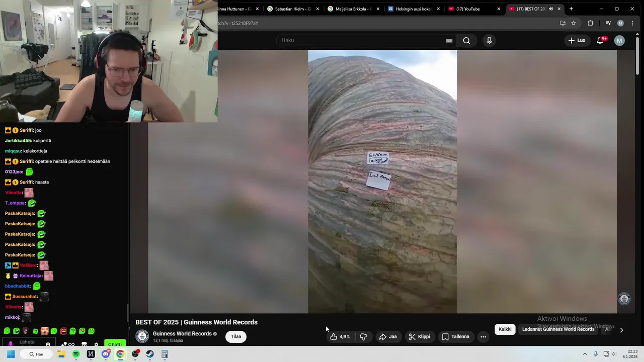Click the T_omppa username in chat
The image size is (644, 362).
[15, 203]
